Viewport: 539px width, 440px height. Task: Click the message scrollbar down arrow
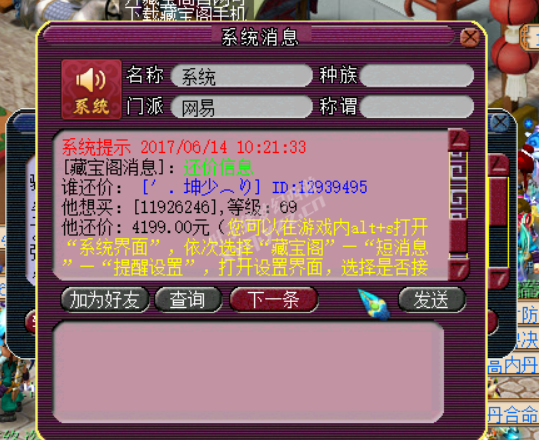point(459,270)
